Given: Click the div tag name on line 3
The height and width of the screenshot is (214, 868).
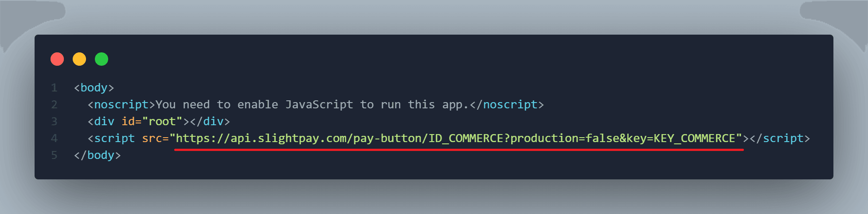Looking at the screenshot, I should [x=104, y=122].
